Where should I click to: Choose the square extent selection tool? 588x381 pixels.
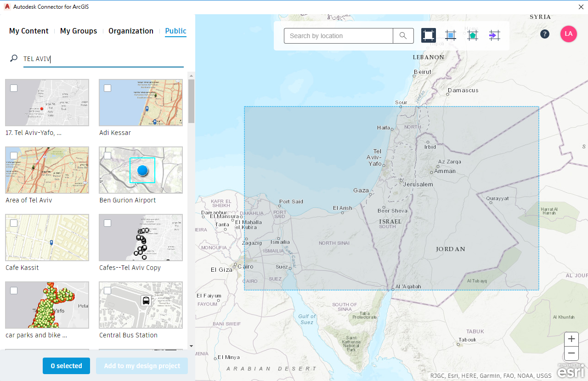click(451, 35)
